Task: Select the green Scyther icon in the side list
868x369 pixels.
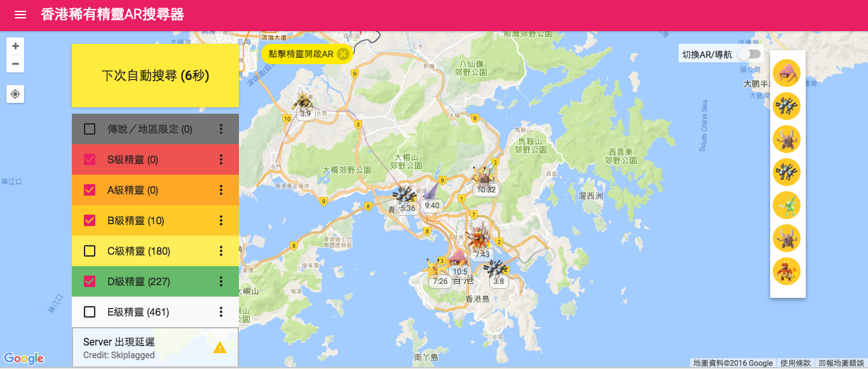Action: (x=787, y=205)
